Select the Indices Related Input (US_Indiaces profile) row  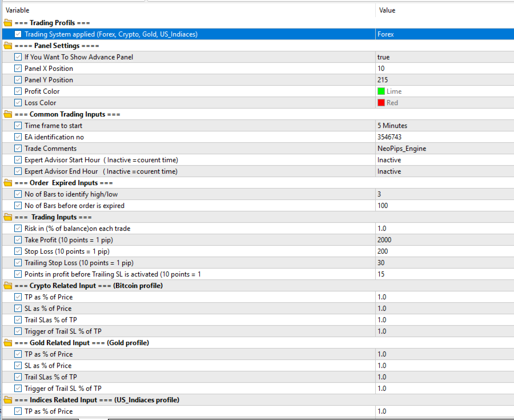[258, 400]
